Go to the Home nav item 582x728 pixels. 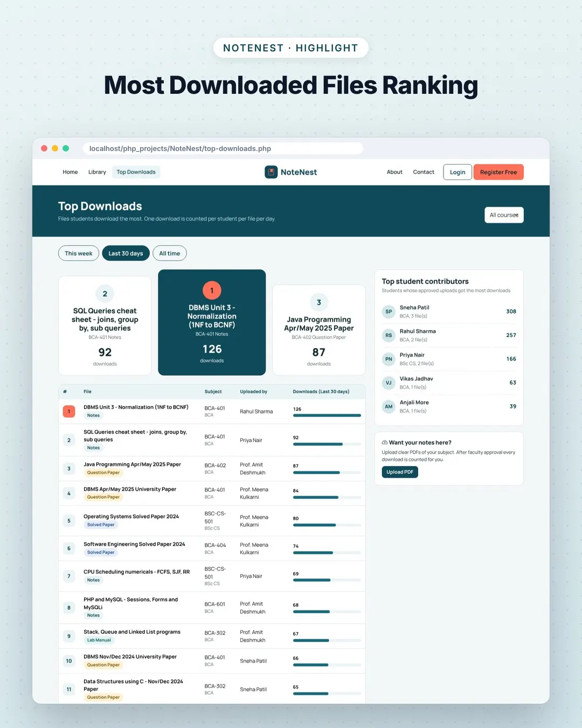(70, 172)
